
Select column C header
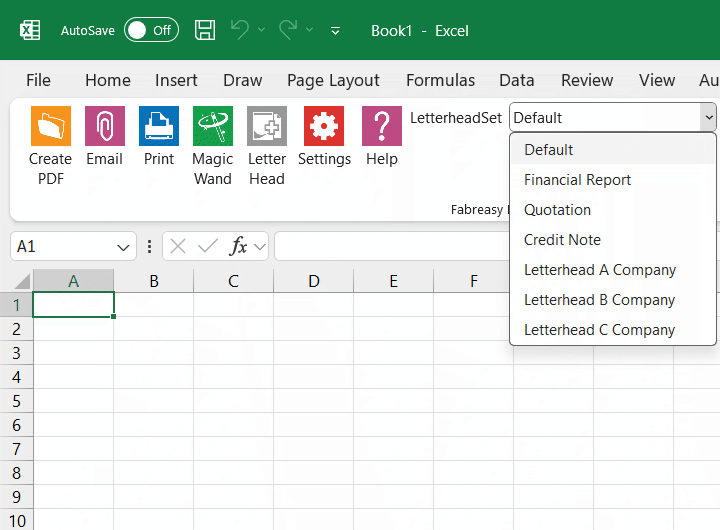(x=233, y=281)
